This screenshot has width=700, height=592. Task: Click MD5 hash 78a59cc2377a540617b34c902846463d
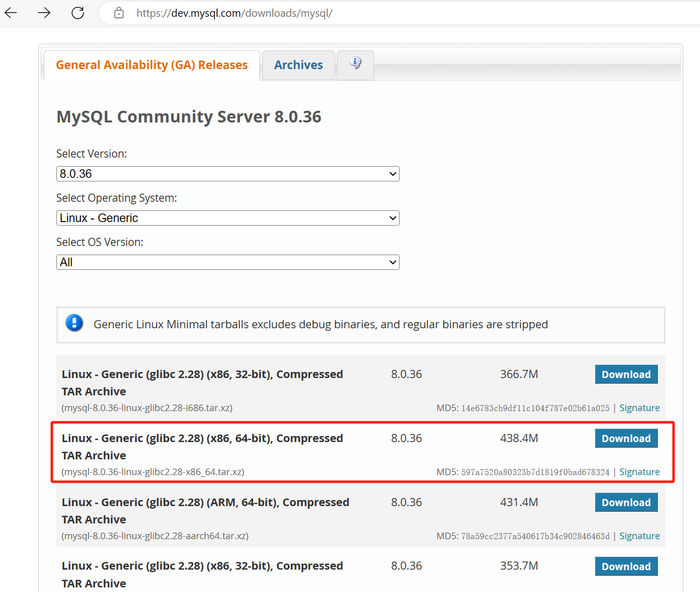click(x=535, y=537)
